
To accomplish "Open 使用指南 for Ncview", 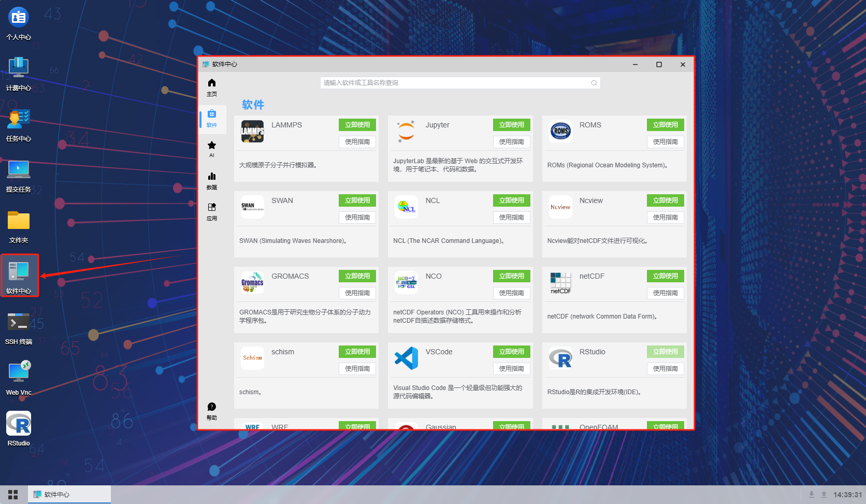I will coord(666,218).
